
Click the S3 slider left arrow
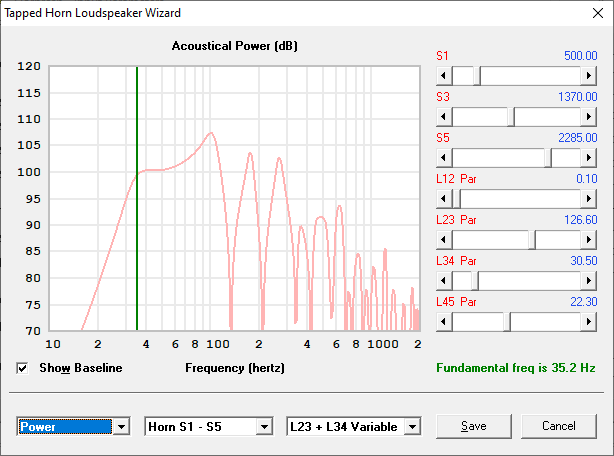point(444,117)
